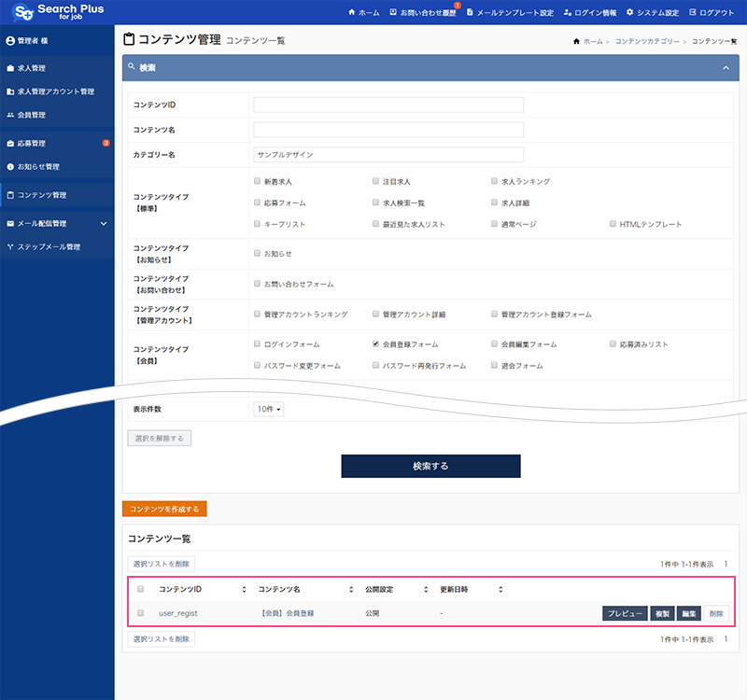The height and width of the screenshot is (700, 747).
Task: Collapse the 検索 panel with chevron
Action: click(x=726, y=68)
